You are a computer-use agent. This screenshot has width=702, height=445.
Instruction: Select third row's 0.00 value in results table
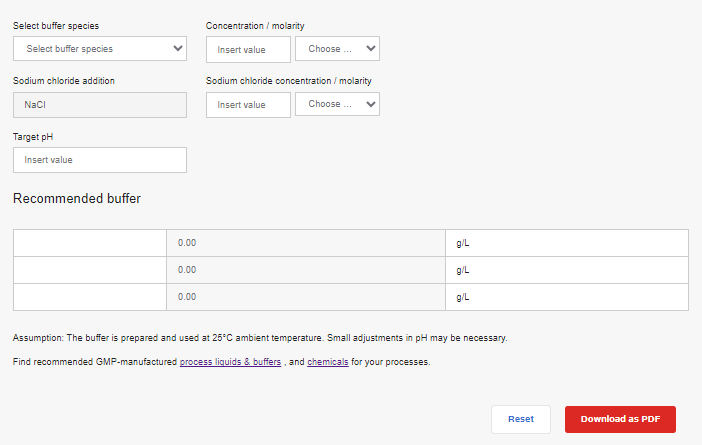click(305, 297)
